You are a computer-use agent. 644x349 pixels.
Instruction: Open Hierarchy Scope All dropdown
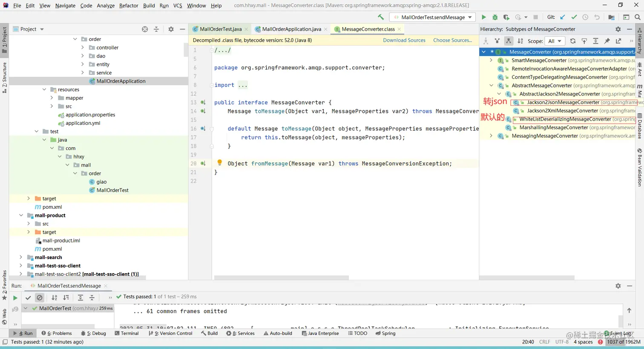pyautogui.click(x=555, y=41)
